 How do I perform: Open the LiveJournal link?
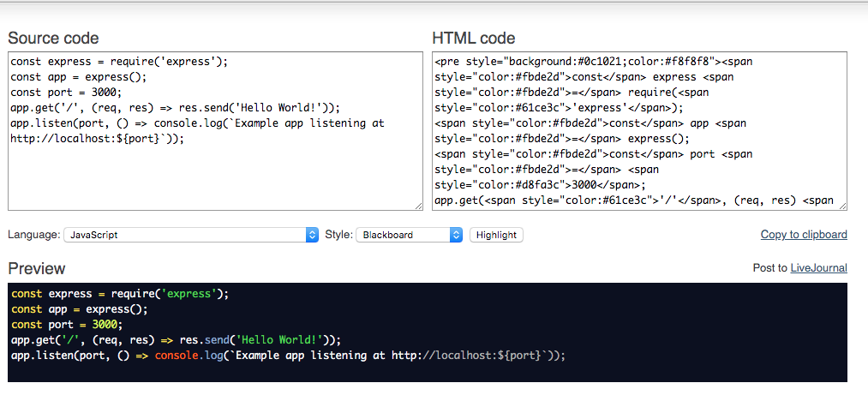819,268
